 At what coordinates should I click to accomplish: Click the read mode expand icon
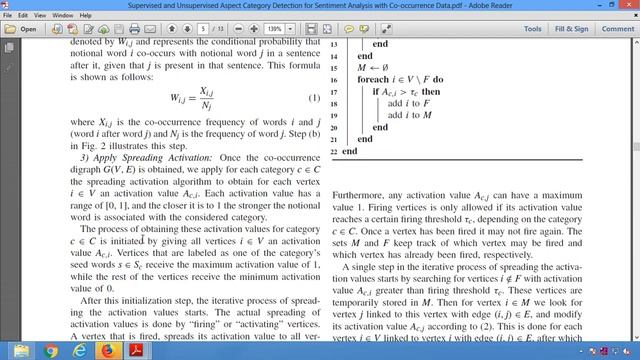386,29
